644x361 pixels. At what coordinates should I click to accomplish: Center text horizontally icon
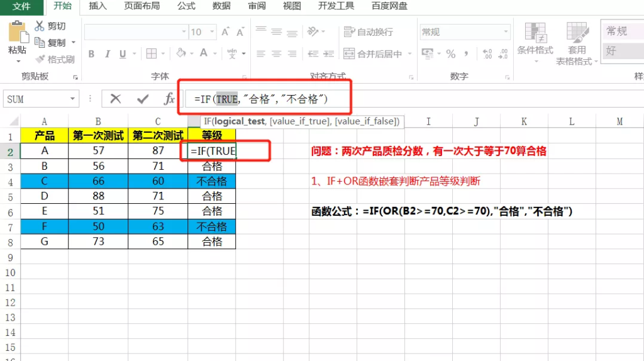click(277, 54)
